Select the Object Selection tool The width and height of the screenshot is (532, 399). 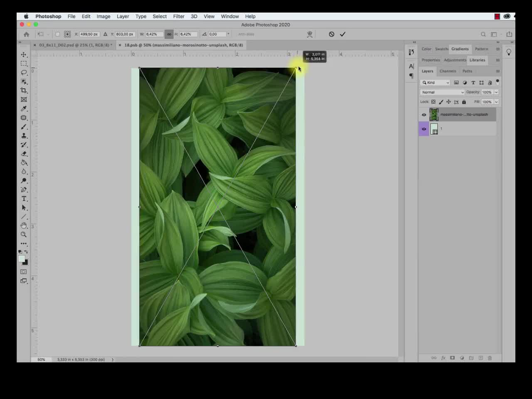(x=24, y=81)
